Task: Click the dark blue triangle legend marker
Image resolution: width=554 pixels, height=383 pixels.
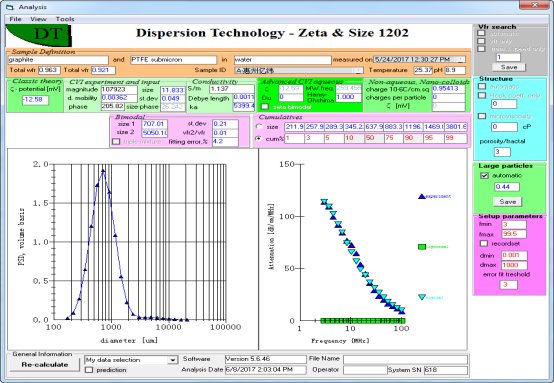Action: (x=422, y=196)
